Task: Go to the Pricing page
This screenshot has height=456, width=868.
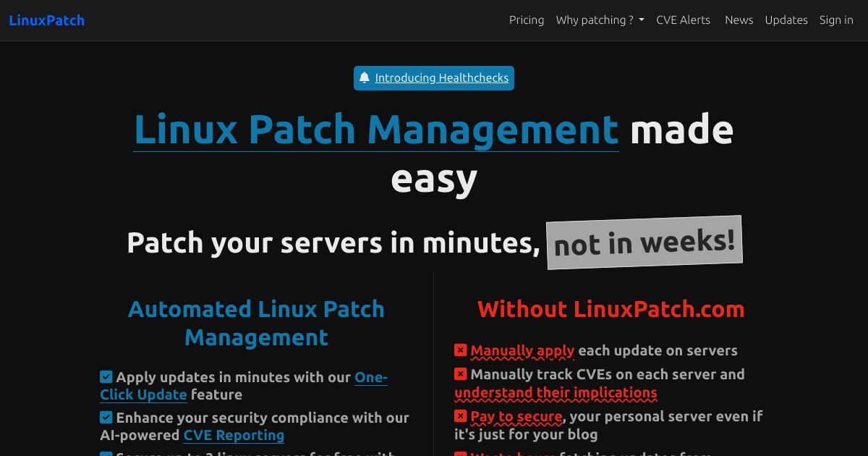Action: [x=527, y=20]
